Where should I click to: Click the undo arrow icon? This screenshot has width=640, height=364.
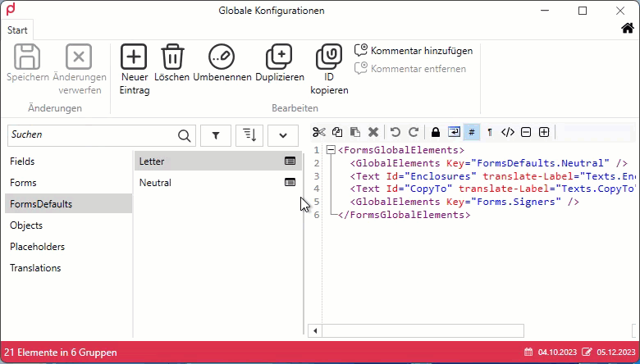coord(395,132)
